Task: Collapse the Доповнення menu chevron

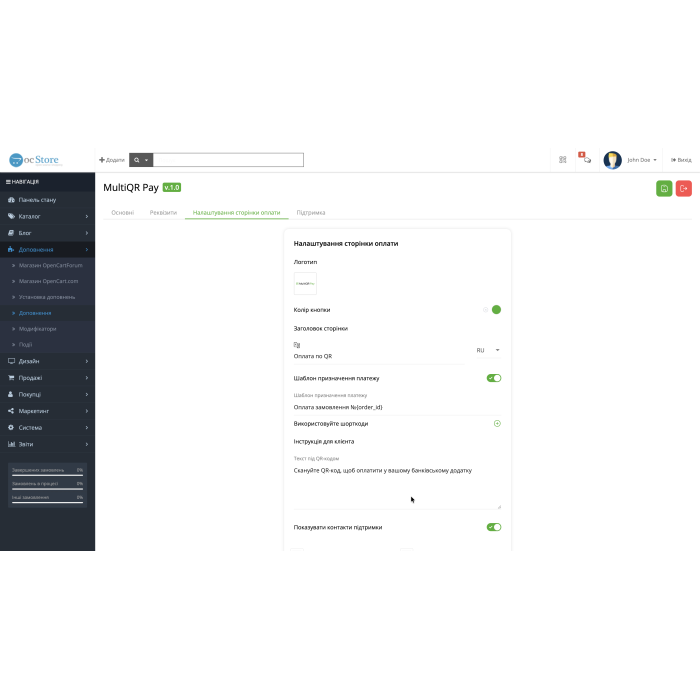Action: [x=87, y=250]
